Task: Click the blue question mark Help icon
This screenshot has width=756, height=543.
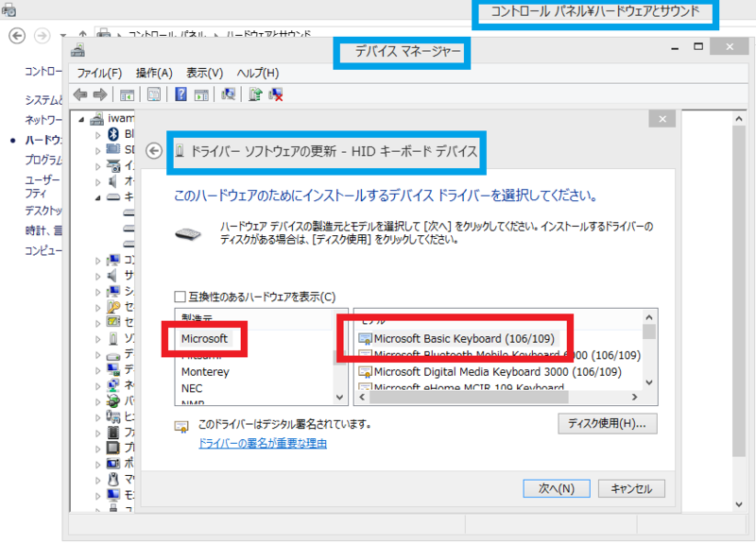Action: point(180,93)
